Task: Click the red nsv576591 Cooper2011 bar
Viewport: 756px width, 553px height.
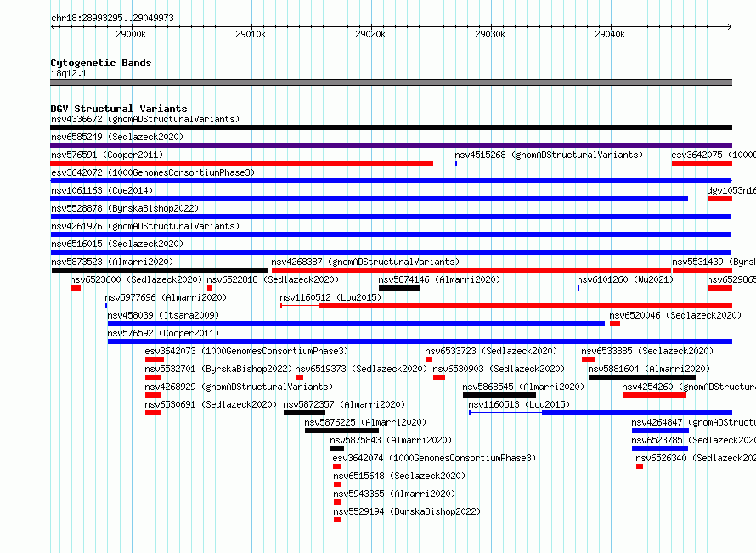Action: [241, 163]
